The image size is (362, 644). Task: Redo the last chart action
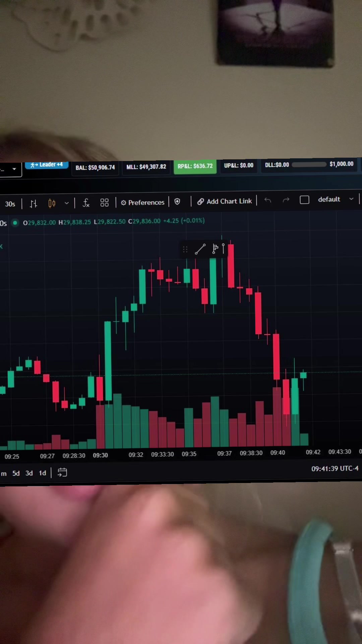[x=286, y=200]
